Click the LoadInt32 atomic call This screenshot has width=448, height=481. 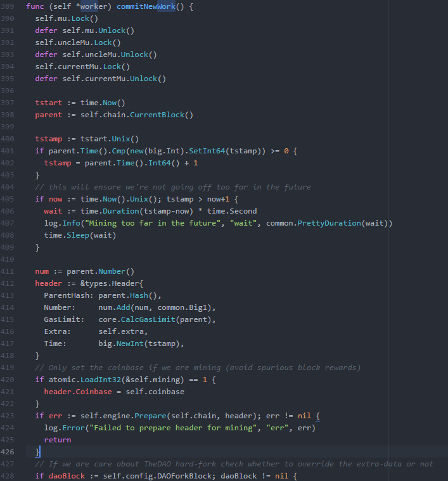click(x=101, y=380)
